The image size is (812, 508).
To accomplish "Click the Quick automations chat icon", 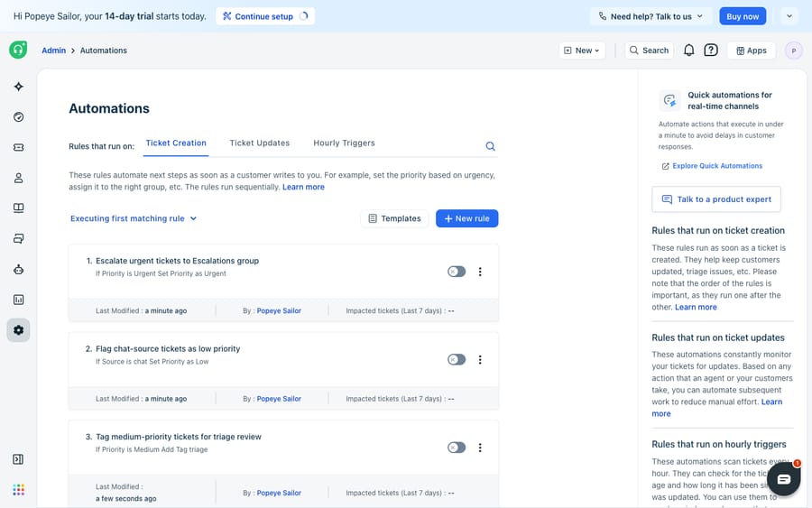I will [x=669, y=100].
